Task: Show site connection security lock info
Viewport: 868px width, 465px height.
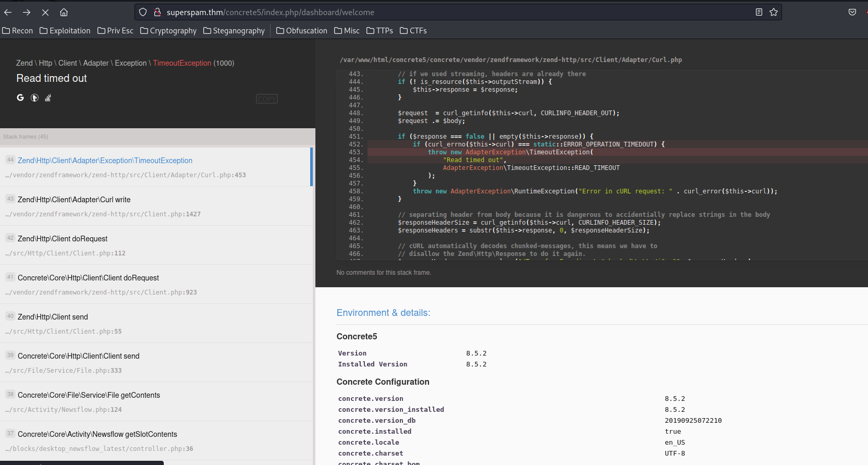Action: click(x=157, y=12)
